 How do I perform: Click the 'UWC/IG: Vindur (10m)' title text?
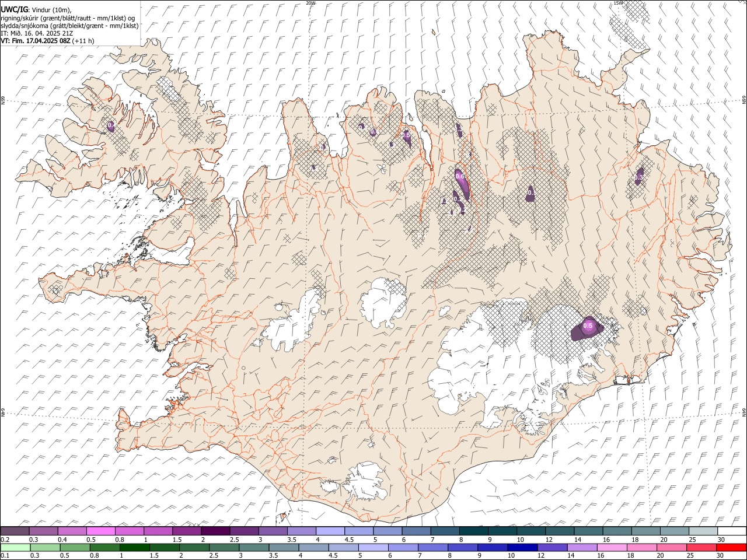point(36,9)
